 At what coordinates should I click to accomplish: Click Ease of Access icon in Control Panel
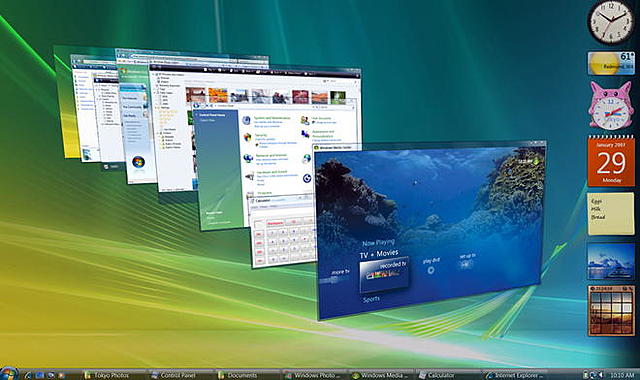tap(307, 178)
